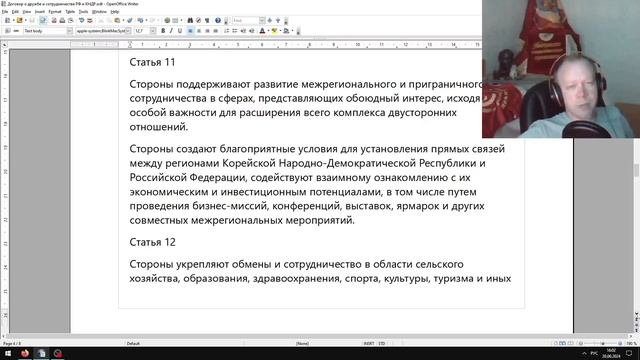Switch to Firefox in taskbar
This screenshot has height=360, width=640.
click(25, 353)
